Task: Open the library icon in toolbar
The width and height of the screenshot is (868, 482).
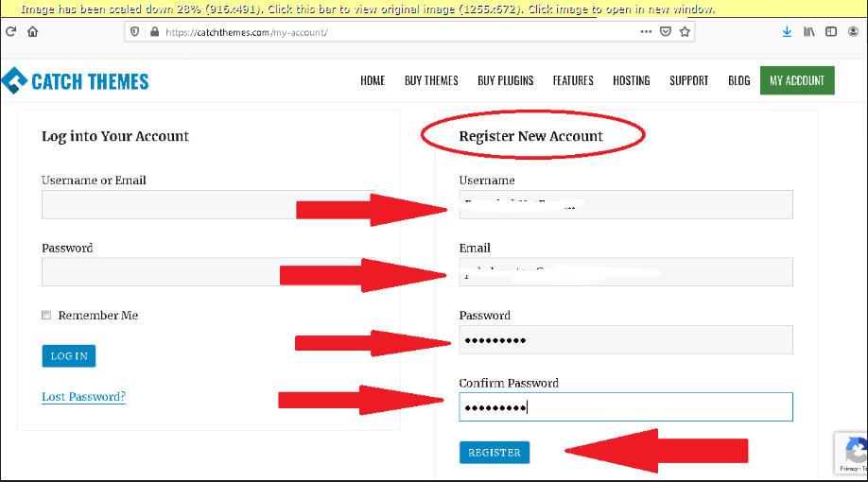Action: click(808, 31)
